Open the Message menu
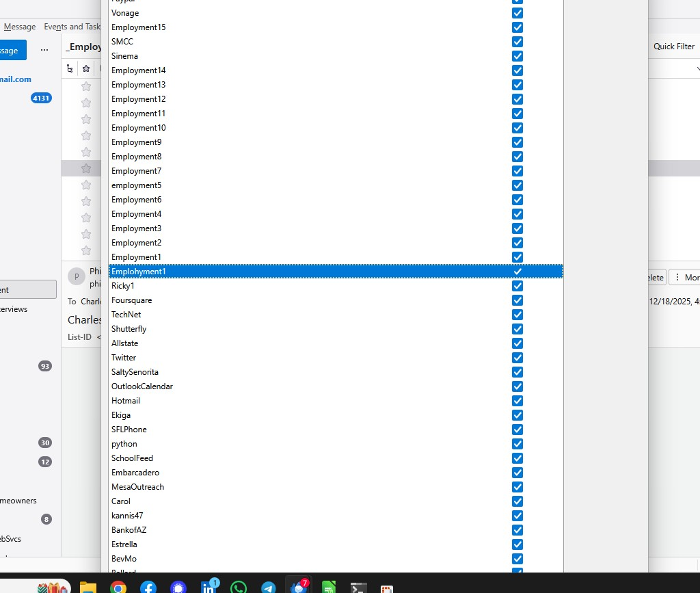700x593 pixels. [20, 27]
